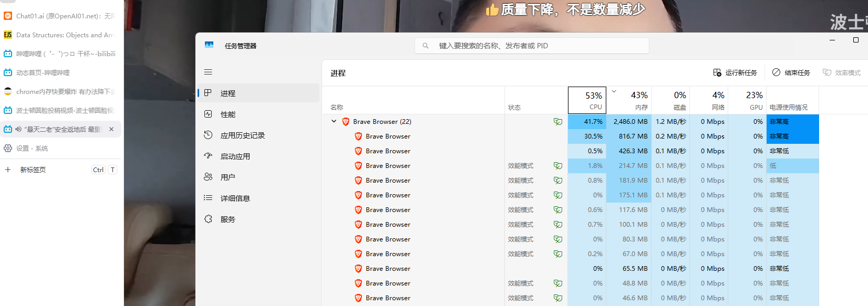868x306 pixels.
Task: Close the "最天二老" browser tab
Action: [x=111, y=129]
